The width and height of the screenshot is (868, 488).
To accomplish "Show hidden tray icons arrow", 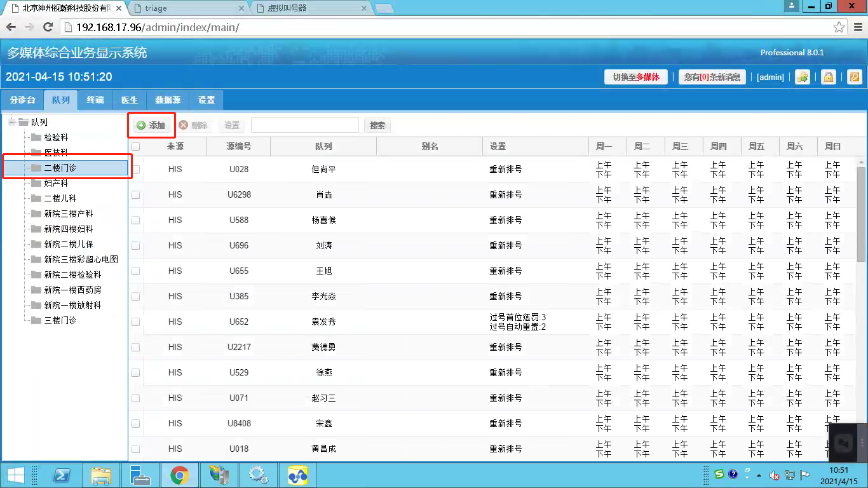I will [x=760, y=474].
